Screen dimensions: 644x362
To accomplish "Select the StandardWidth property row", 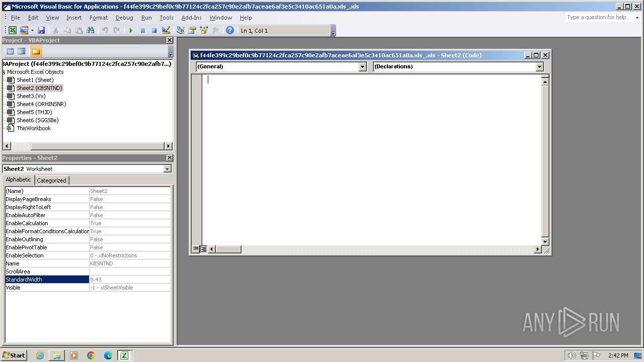I will tap(88, 280).
